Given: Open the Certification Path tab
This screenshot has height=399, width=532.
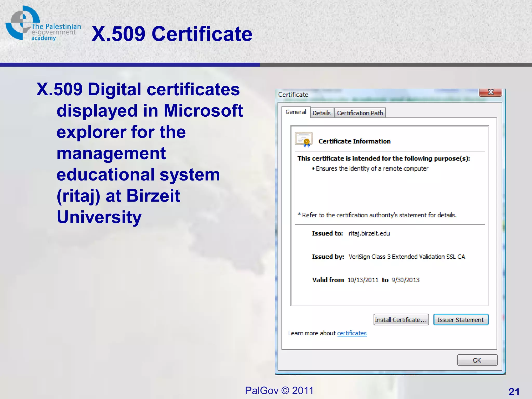Looking at the screenshot, I should tap(360, 113).
